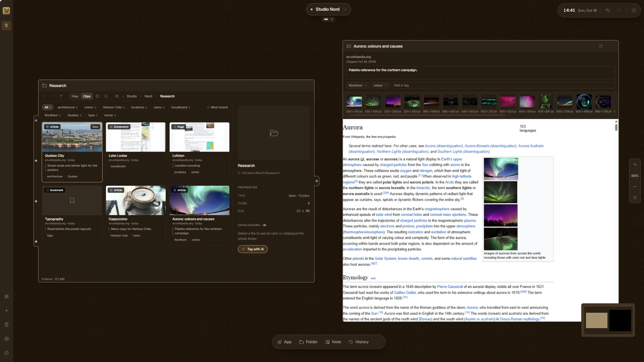Filter clips by the colour tag chip

click(90, 107)
